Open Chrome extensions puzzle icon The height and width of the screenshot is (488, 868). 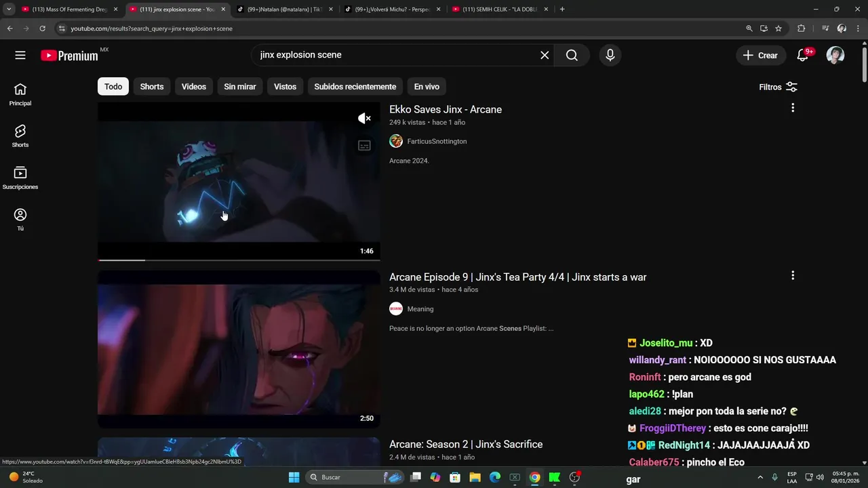pos(802,28)
